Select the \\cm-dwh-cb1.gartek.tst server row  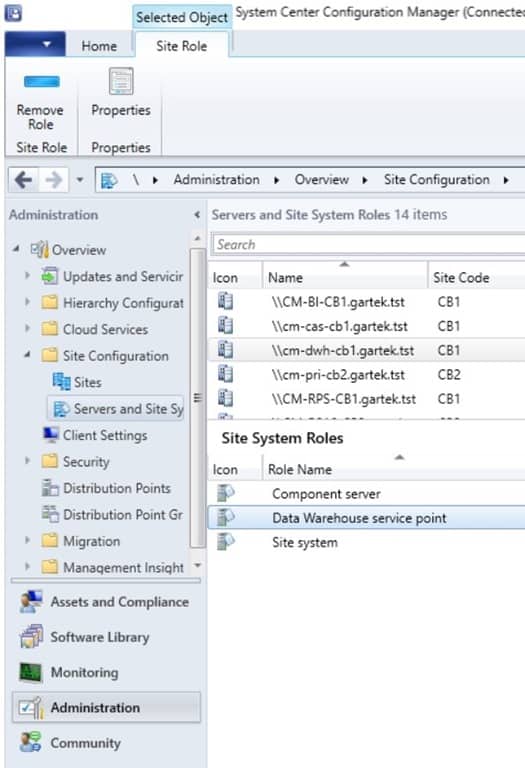pyautogui.click(x=366, y=350)
